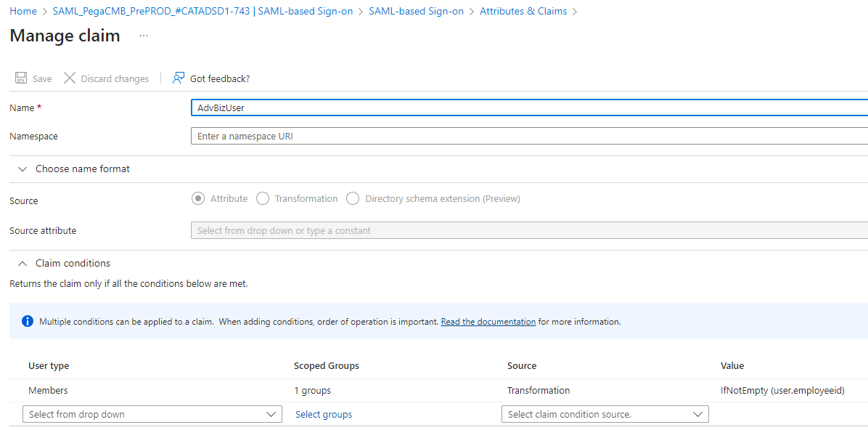868x430 pixels.
Task: Click the blue information icon in banner
Action: coord(28,321)
